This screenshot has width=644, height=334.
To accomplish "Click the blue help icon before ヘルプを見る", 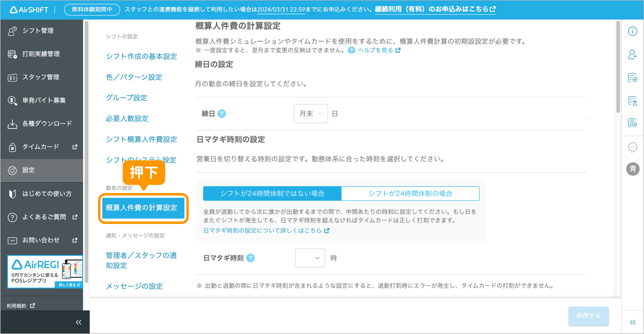I will (351, 50).
